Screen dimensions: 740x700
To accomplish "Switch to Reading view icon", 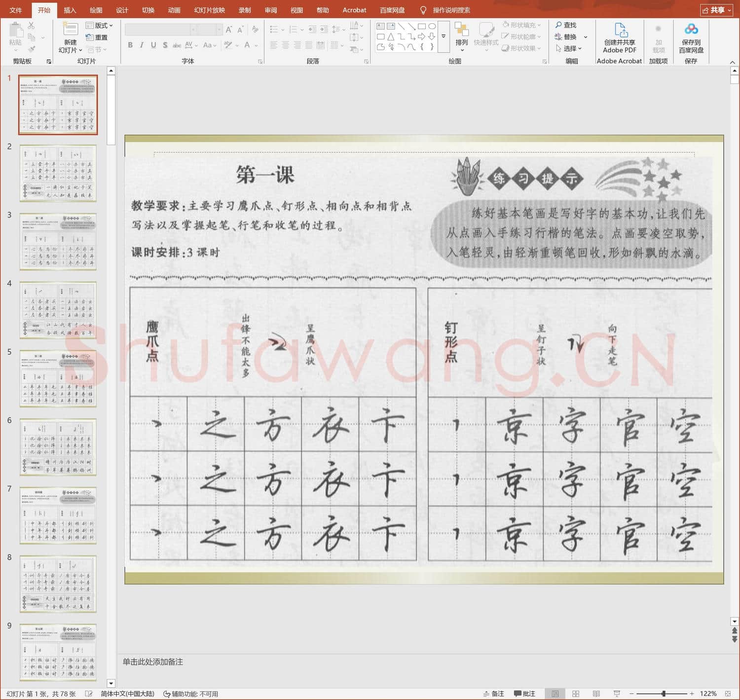I will (x=596, y=694).
